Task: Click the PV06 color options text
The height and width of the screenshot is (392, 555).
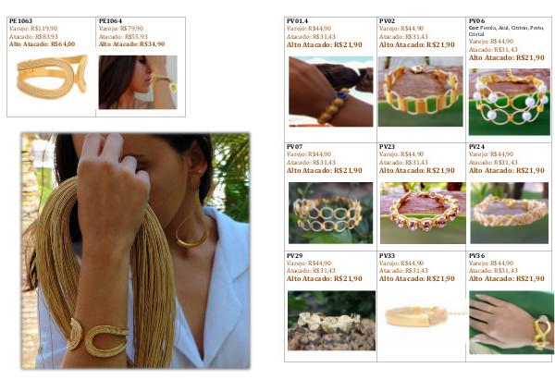Action: tap(507, 31)
